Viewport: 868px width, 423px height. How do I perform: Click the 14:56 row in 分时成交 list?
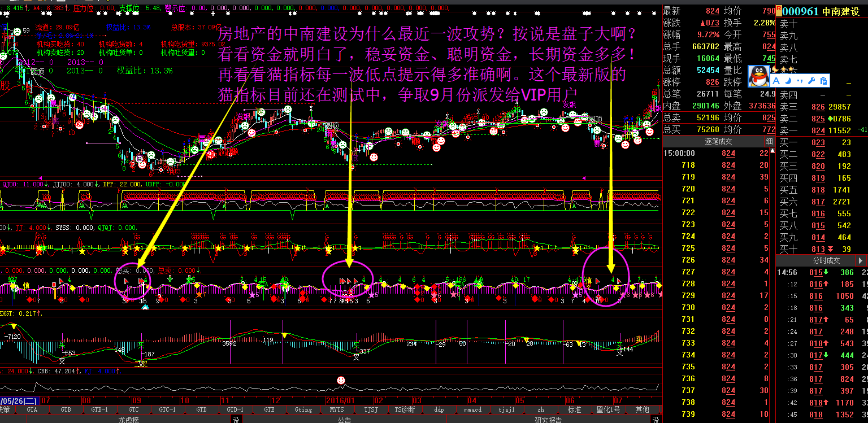pos(822,272)
